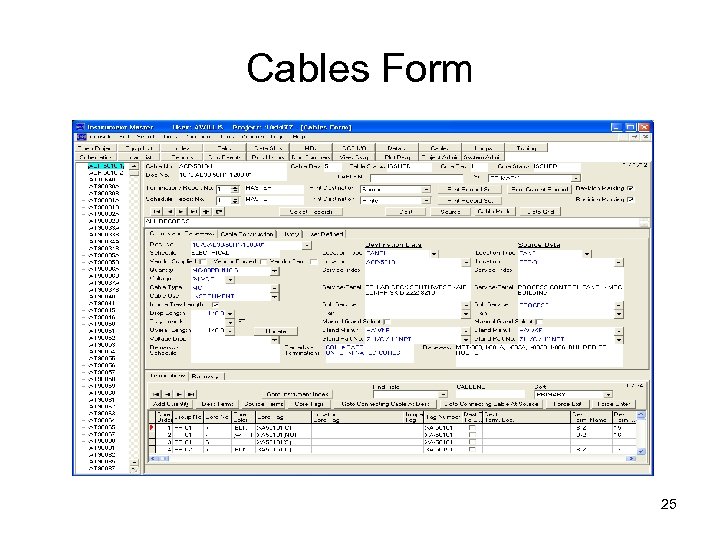This screenshot has height=540, width=720.
Task: Go to previous cable record
Action: pyautogui.click(x=169, y=212)
